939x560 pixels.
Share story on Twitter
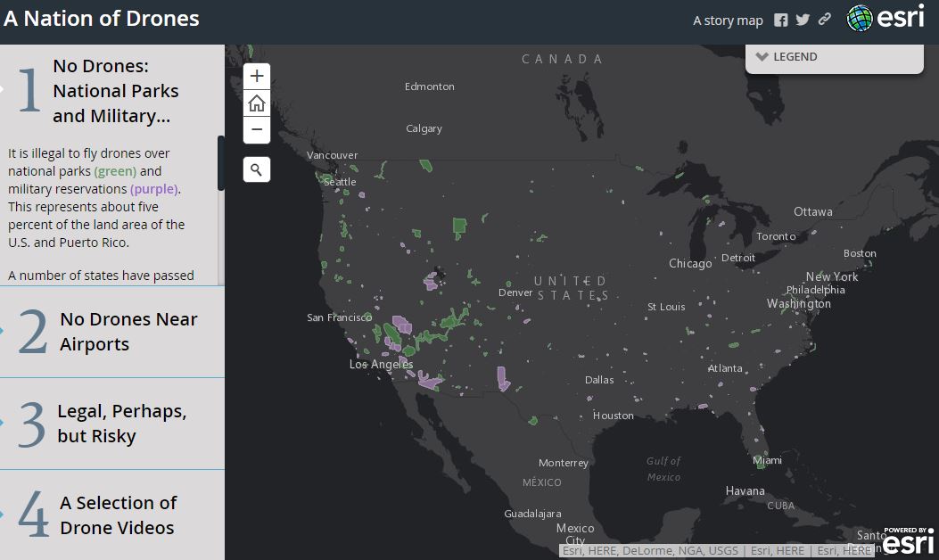click(803, 20)
